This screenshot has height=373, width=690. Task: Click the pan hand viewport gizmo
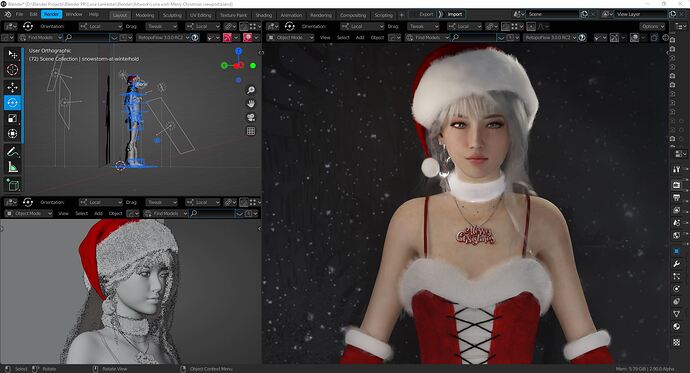[x=251, y=103]
